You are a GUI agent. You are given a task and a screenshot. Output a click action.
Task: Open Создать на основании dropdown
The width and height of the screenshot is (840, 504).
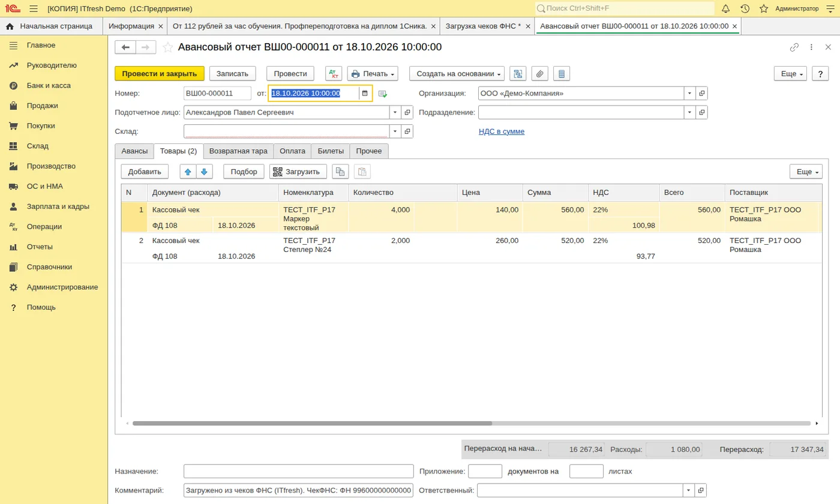tap(457, 73)
